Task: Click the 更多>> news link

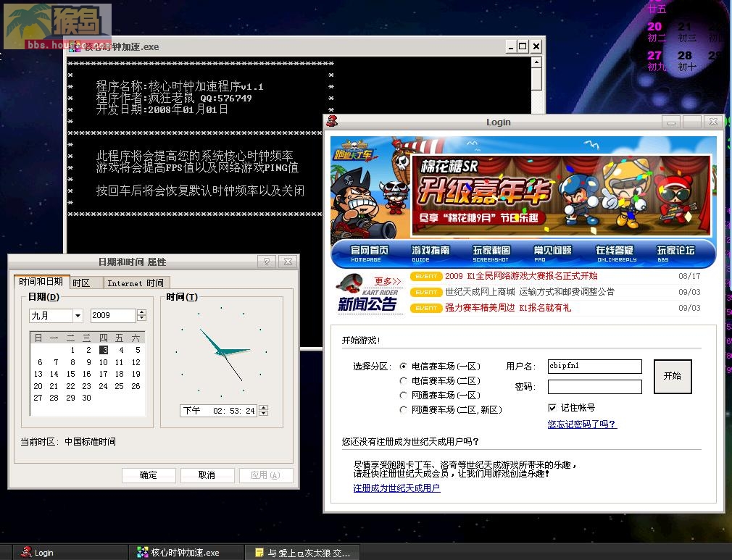Action: [x=388, y=281]
